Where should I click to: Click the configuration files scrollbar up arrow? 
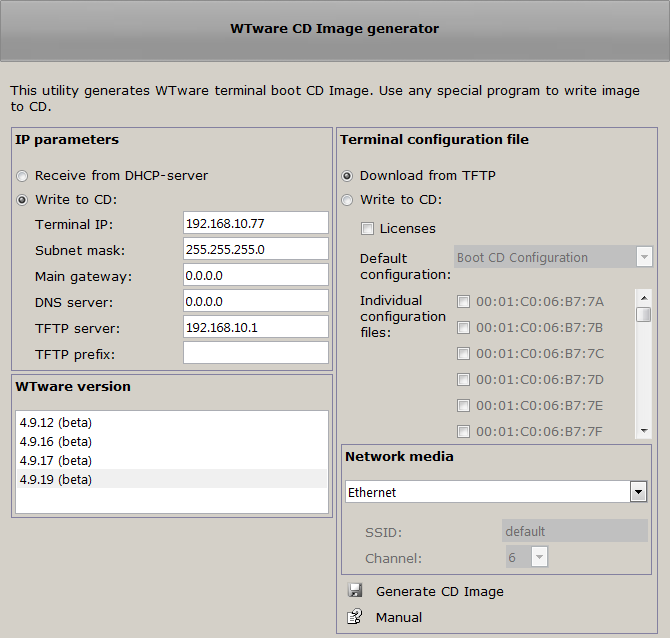(644, 297)
